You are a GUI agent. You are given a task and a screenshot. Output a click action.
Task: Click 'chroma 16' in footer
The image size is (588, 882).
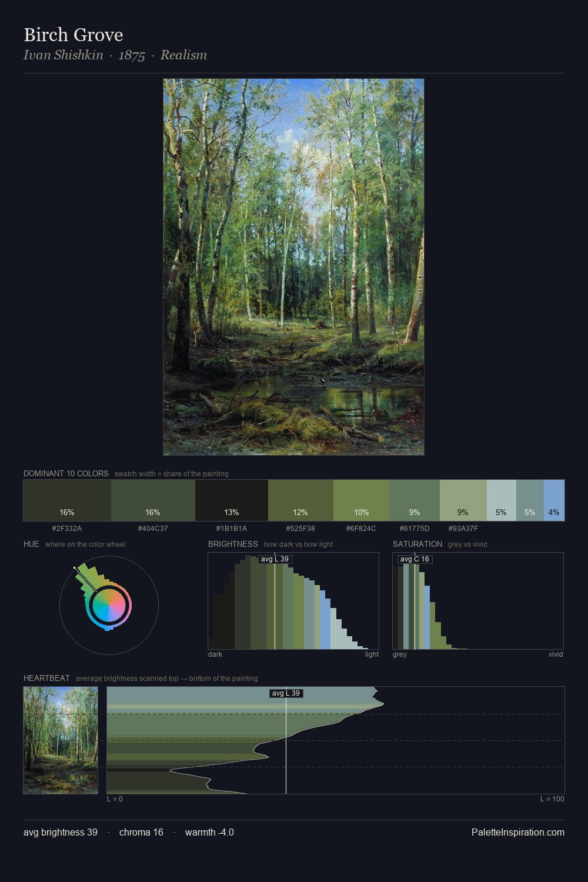pos(141,832)
